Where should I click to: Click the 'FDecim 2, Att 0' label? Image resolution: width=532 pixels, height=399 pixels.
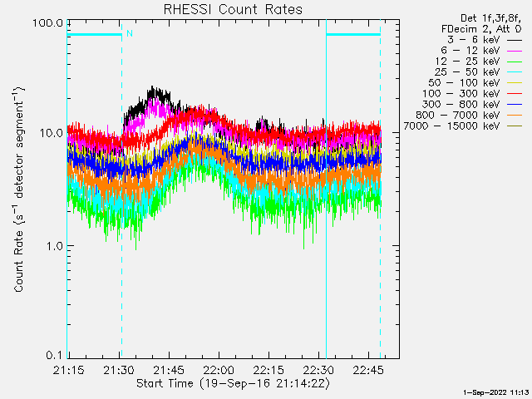[481, 29]
